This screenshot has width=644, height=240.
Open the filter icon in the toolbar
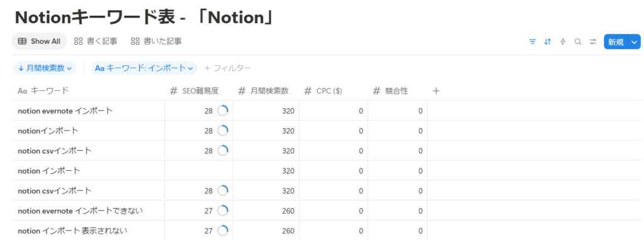coord(532,41)
